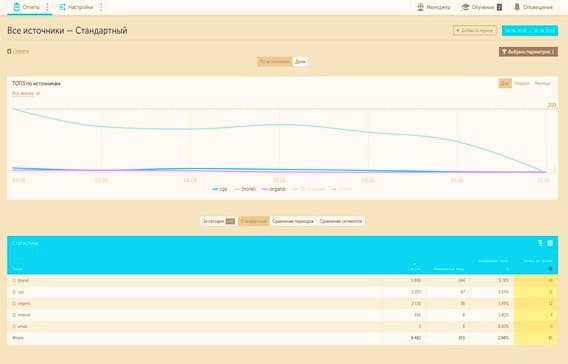This screenshot has width=568, height=364.
Task: Set chart granularity to day
Action: (505, 83)
